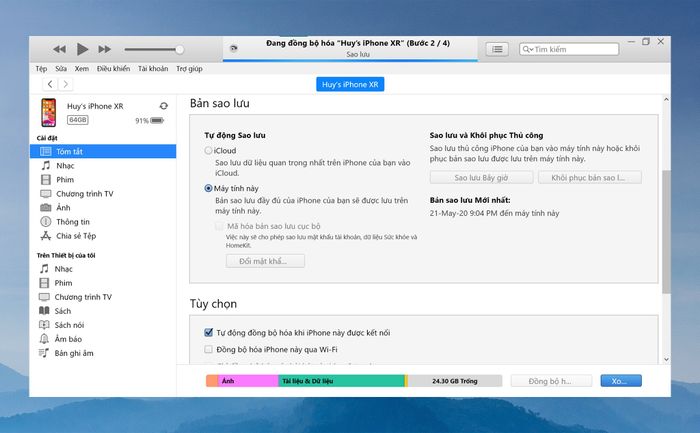The height and width of the screenshot is (433, 700).
Task: Start playback with the Play button
Action: pyautogui.click(x=82, y=49)
